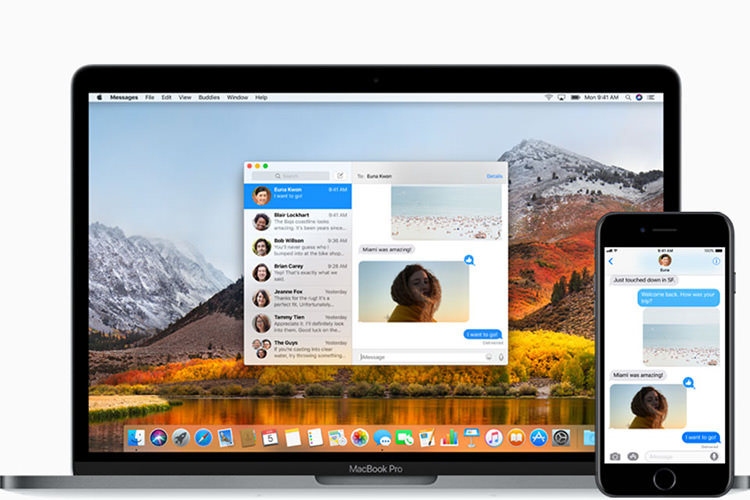Open the yellow Notes icon in dock
This screenshot has height=500, width=750.
(292, 437)
